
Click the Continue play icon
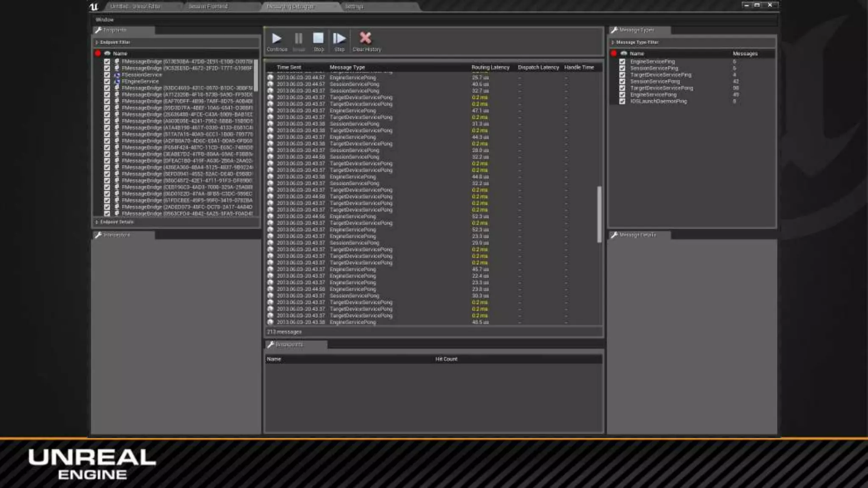pyautogui.click(x=277, y=39)
